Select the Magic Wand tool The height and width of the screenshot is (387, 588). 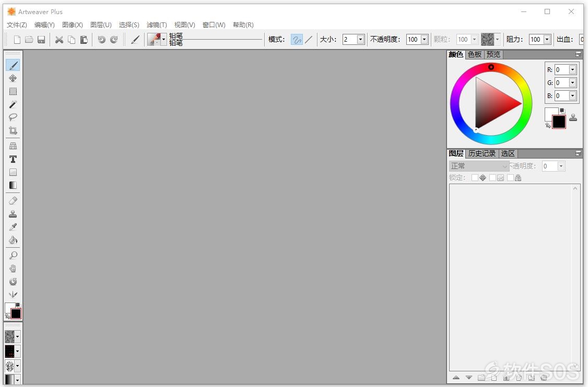(x=13, y=104)
